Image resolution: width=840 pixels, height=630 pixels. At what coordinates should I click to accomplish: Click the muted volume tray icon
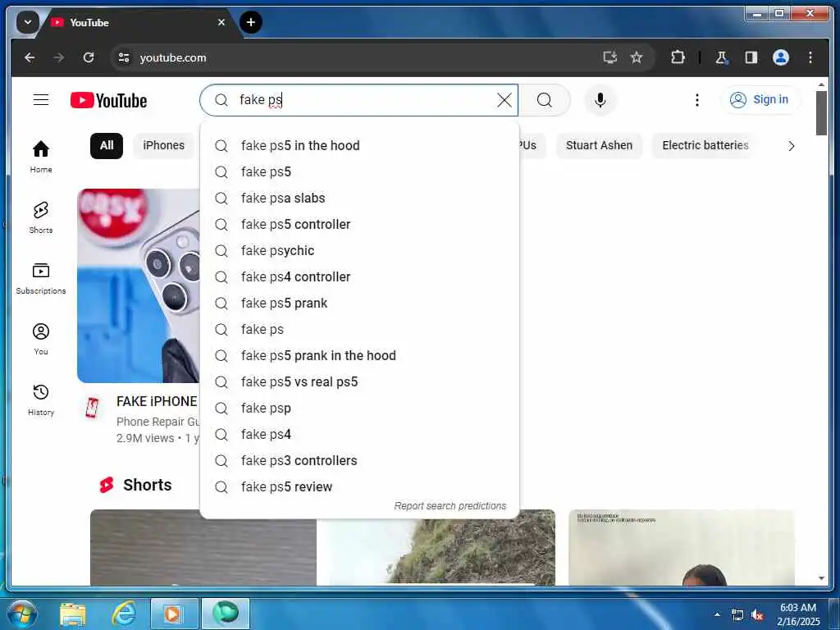click(757, 615)
